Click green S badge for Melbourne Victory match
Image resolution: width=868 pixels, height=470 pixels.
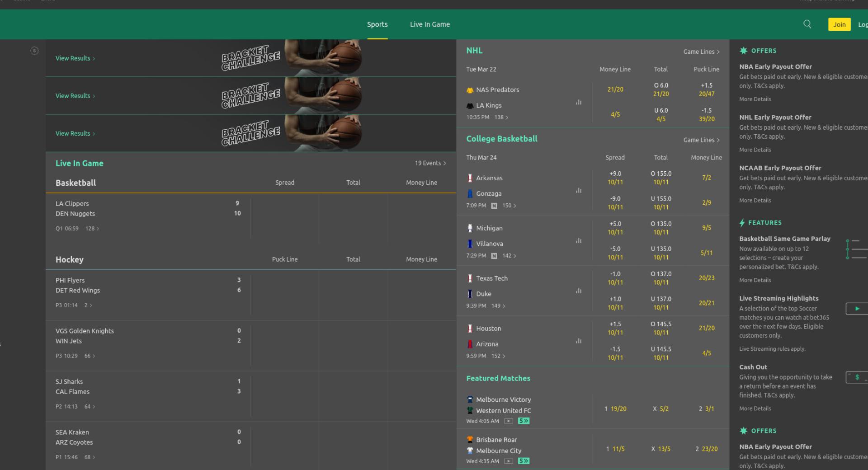pyautogui.click(x=524, y=421)
